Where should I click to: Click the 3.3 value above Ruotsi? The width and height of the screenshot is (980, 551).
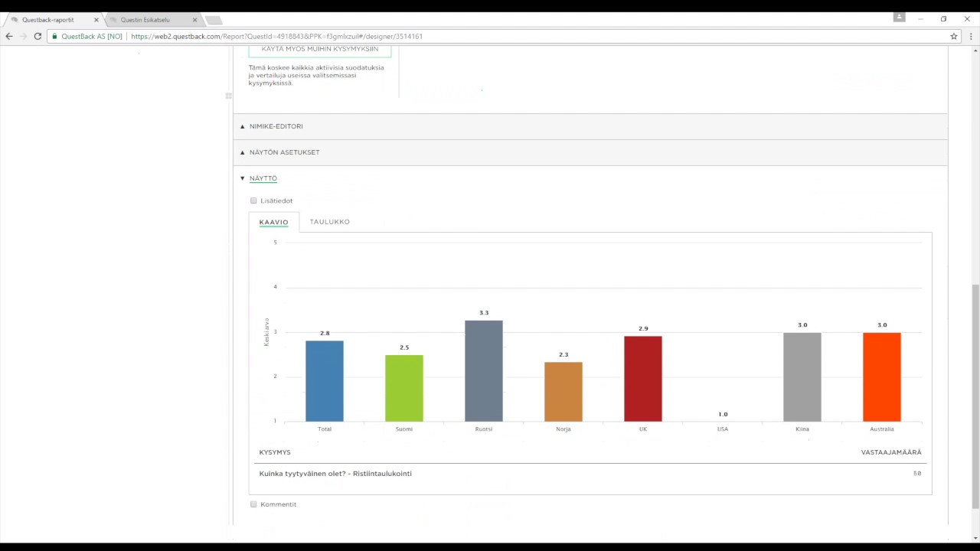pos(484,313)
